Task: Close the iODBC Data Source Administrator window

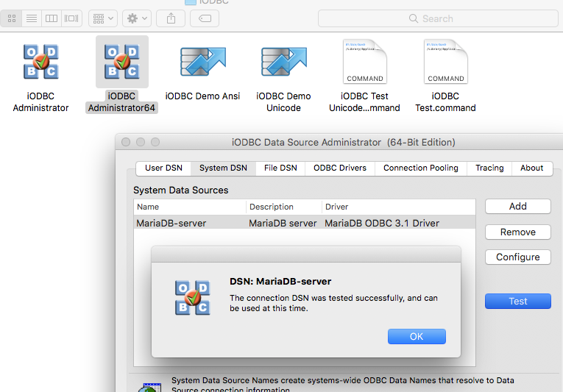Action: (x=126, y=142)
